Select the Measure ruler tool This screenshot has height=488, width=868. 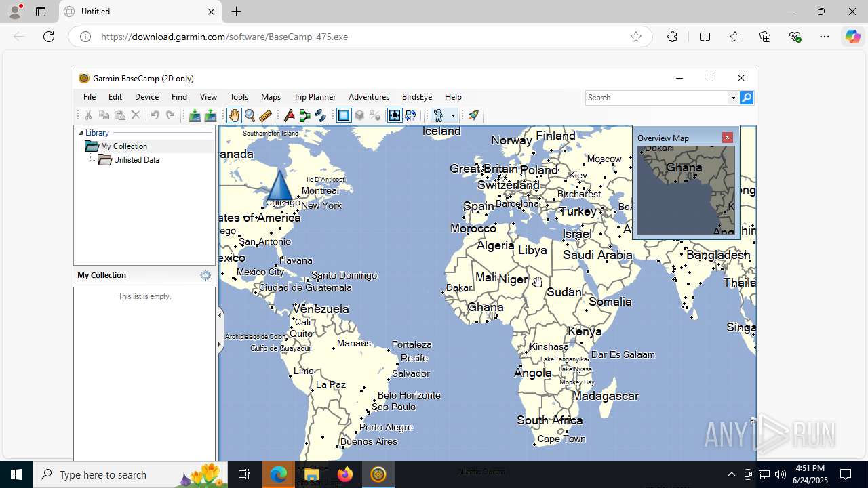pos(265,115)
